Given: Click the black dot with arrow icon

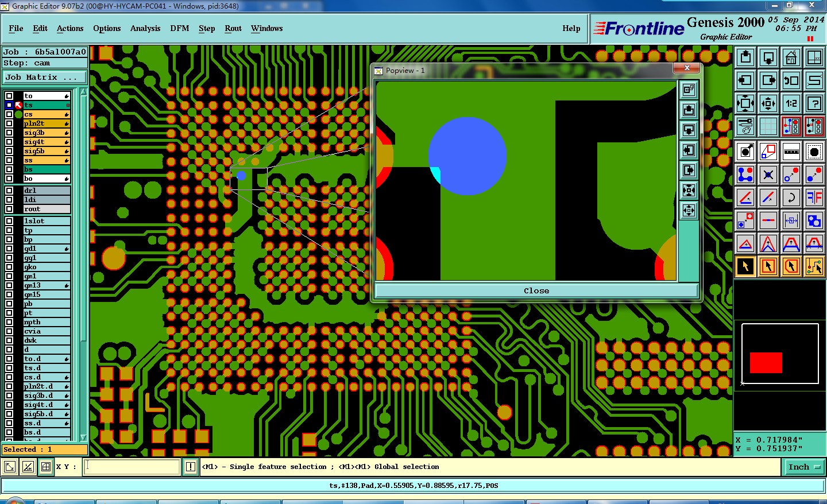Looking at the screenshot, I should point(745,152).
